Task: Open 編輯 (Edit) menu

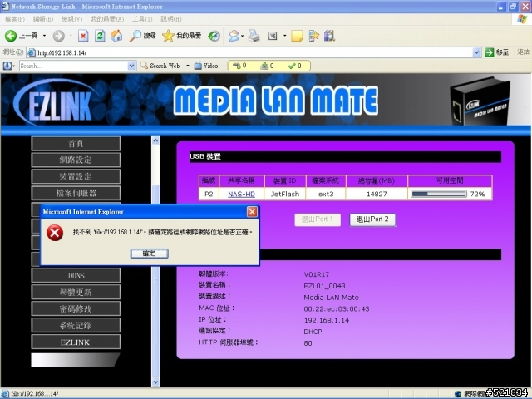Action: (43, 19)
